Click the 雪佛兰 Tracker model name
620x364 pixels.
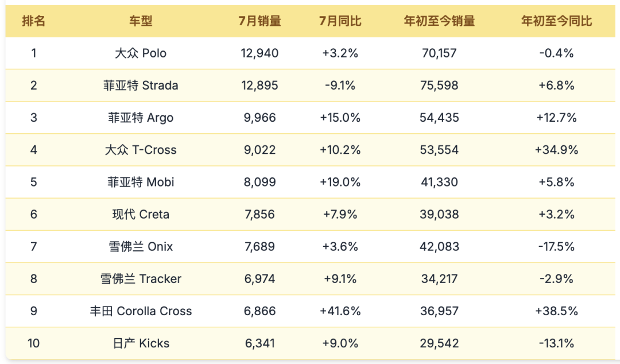tap(141, 278)
